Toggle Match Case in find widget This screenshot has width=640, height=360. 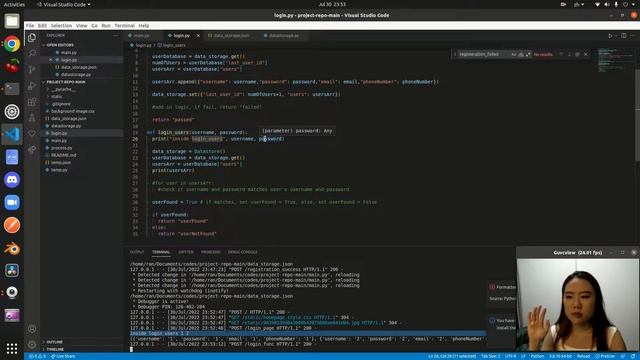click(513, 54)
